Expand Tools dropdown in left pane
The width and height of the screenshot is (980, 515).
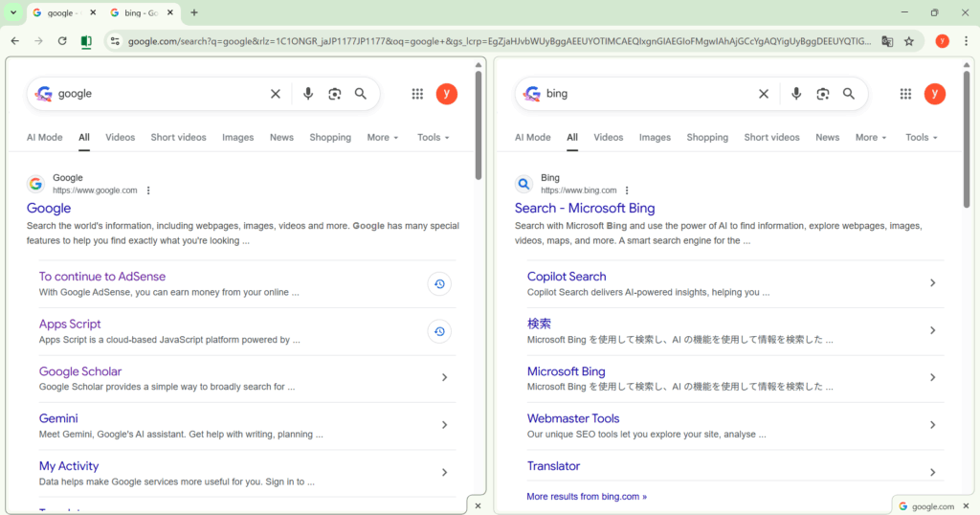434,138
